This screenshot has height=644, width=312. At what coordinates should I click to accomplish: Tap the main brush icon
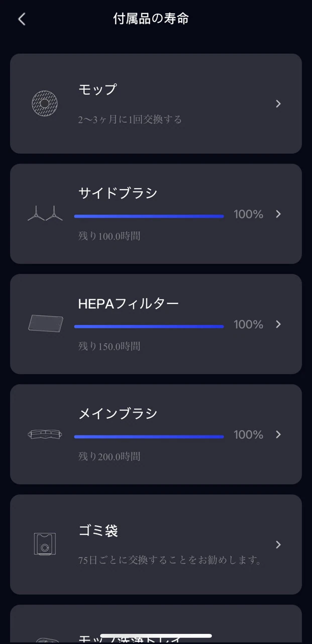45,434
